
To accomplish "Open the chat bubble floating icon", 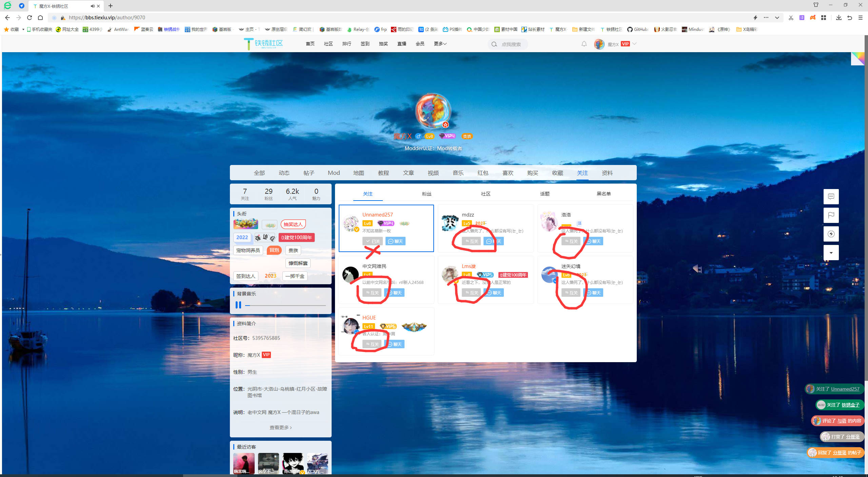I will (831, 196).
